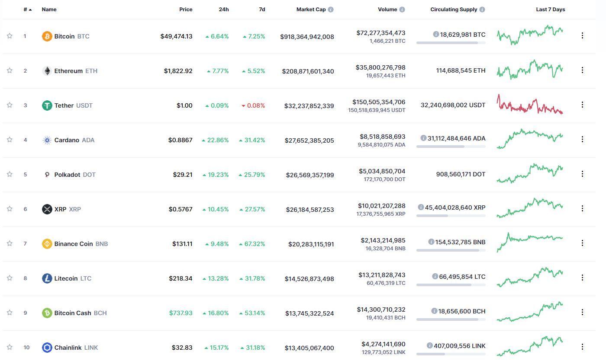Click the info icon beside 154,532,785 BNB

pyautogui.click(x=431, y=242)
